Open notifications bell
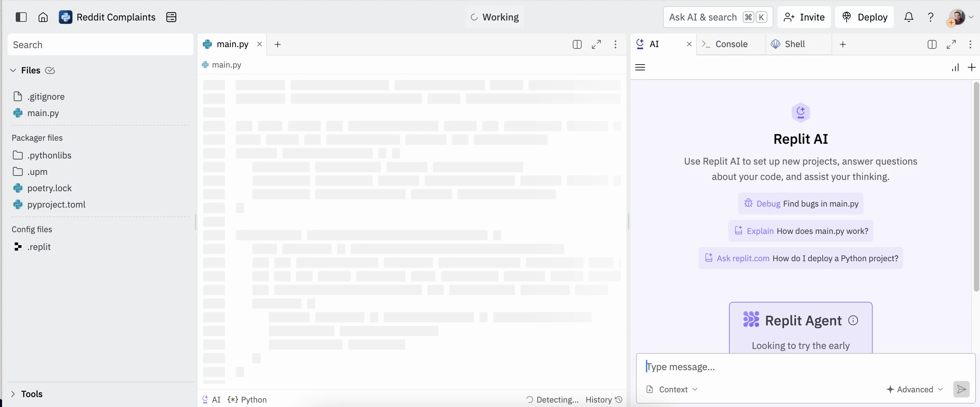The width and height of the screenshot is (980, 407). (x=909, y=17)
